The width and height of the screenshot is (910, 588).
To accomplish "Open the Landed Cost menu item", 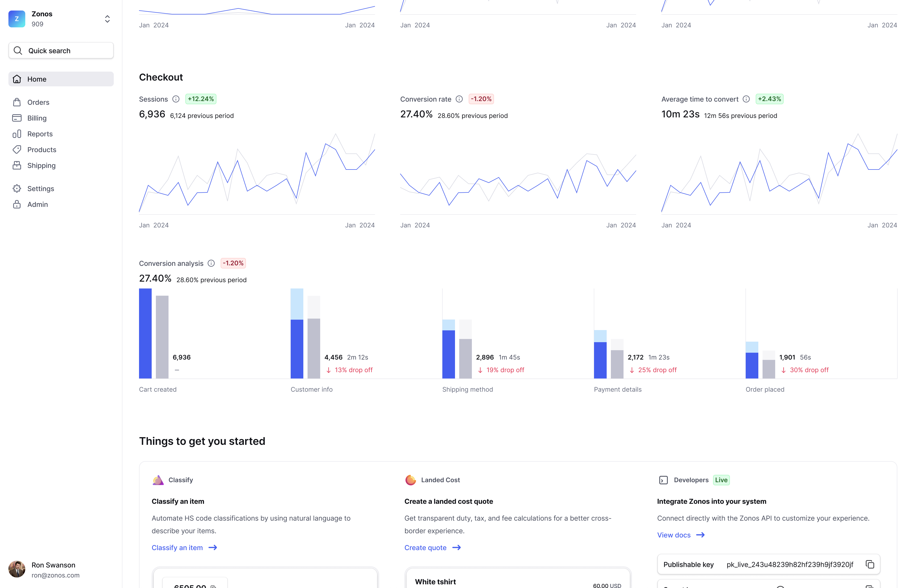I will point(440,479).
